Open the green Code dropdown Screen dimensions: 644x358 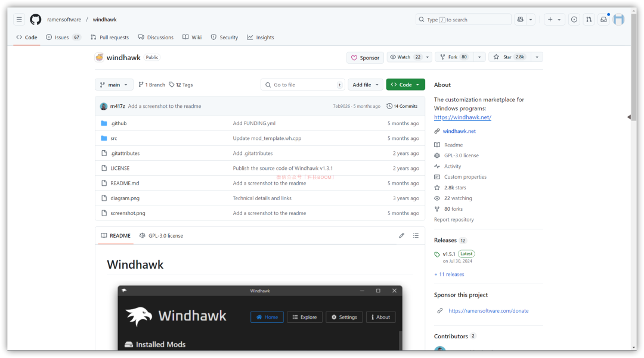click(x=405, y=85)
